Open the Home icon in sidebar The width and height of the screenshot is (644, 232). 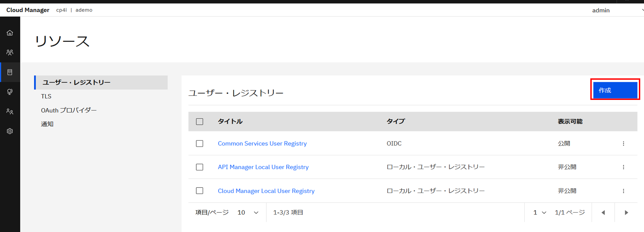pos(10,33)
